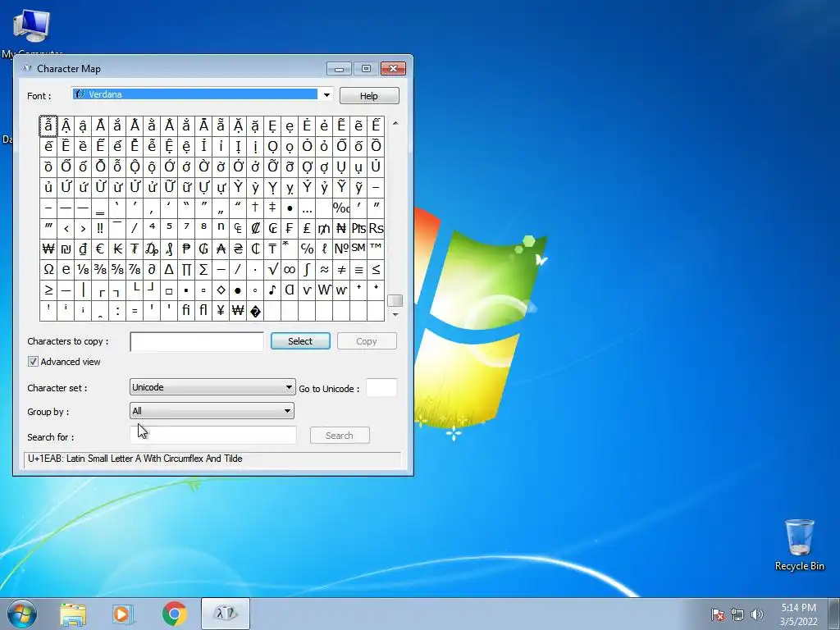Viewport: 840px width, 630px height.
Task: Click the Help button
Action: point(369,96)
